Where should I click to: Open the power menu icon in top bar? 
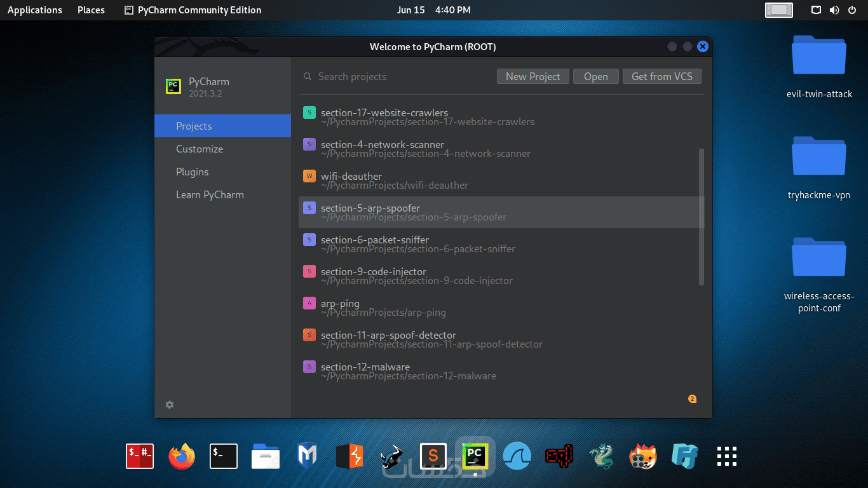[852, 10]
